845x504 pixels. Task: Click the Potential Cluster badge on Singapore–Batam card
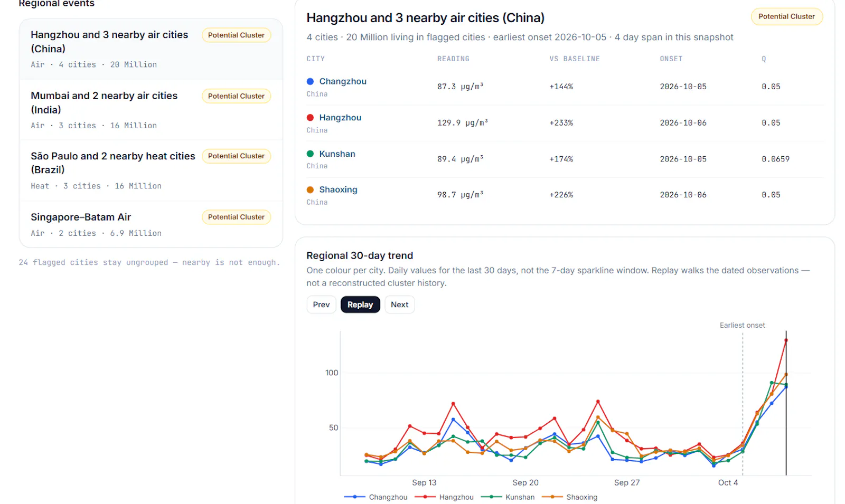pos(236,217)
